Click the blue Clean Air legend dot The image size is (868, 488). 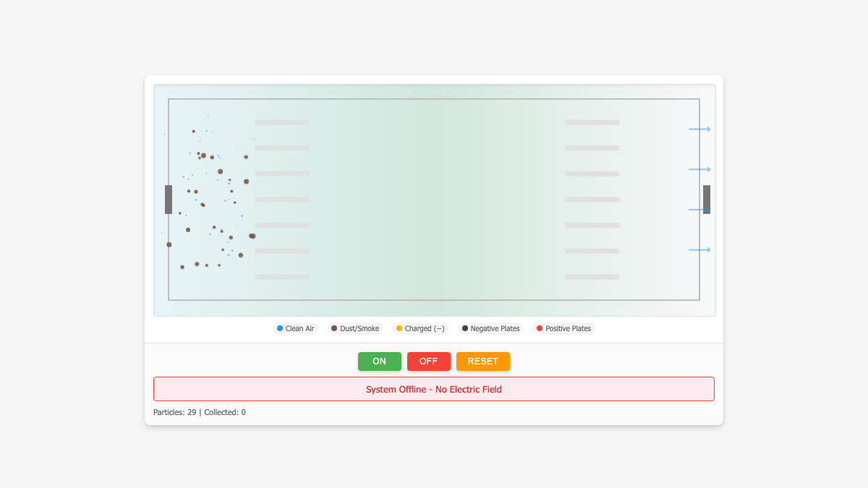coord(280,328)
